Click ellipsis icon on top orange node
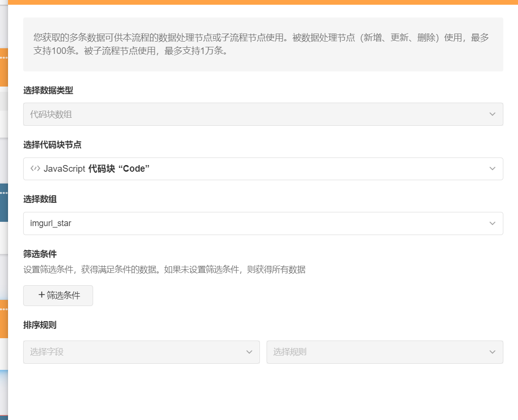 coord(4,58)
